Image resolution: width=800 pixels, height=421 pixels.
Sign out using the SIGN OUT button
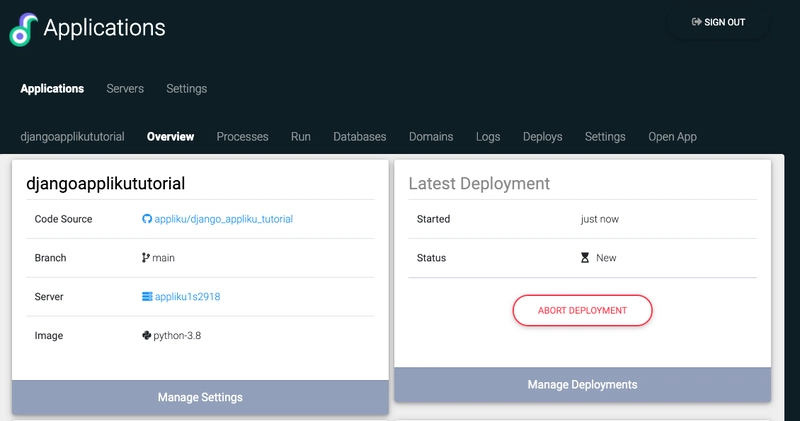click(x=718, y=22)
